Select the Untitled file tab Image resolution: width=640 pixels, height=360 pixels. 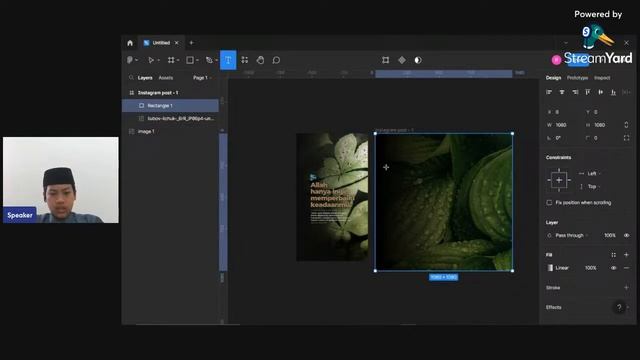pos(161,43)
